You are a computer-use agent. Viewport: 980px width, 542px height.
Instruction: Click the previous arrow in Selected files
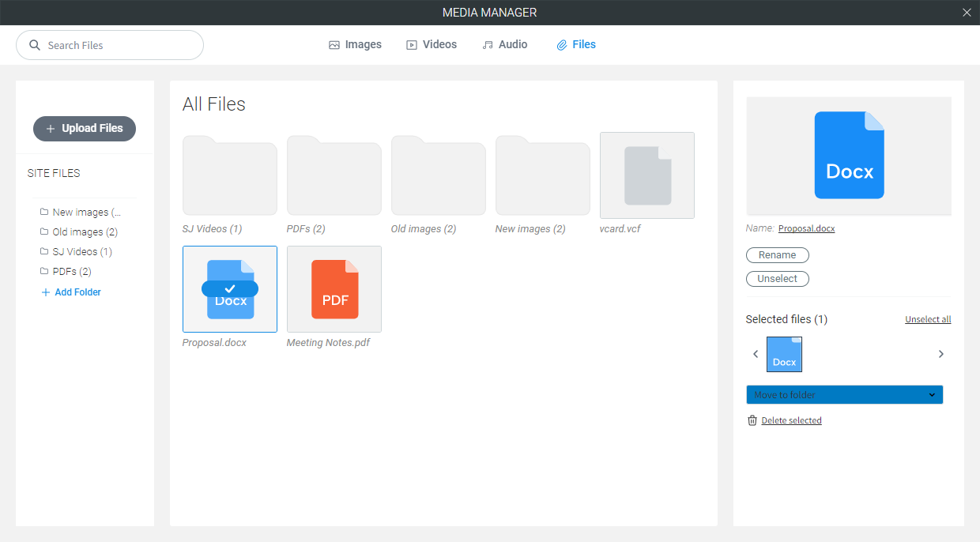tap(756, 354)
